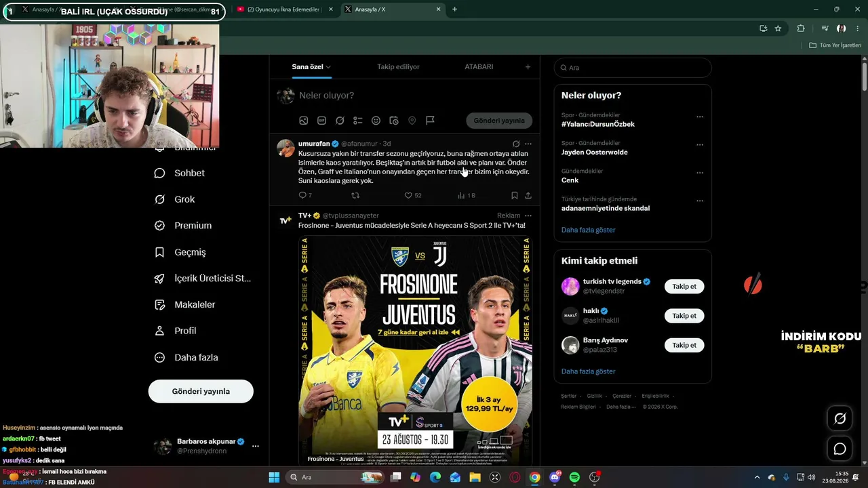Open Grok in the post composer toolbar
868x488 pixels.
pos(340,121)
